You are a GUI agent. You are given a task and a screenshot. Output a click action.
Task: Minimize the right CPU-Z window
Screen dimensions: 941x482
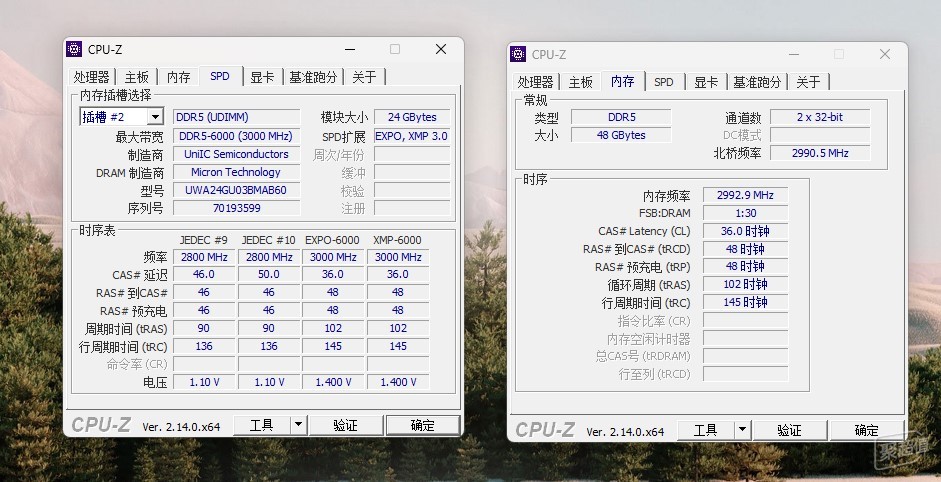pos(794,54)
